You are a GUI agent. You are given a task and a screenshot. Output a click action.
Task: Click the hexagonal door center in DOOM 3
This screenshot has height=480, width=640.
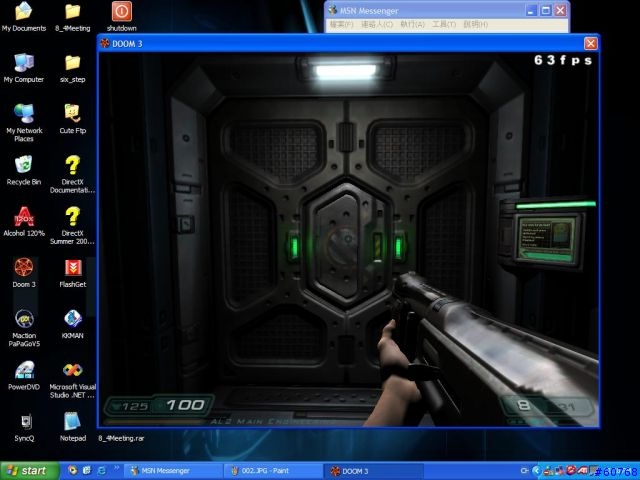point(346,243)
